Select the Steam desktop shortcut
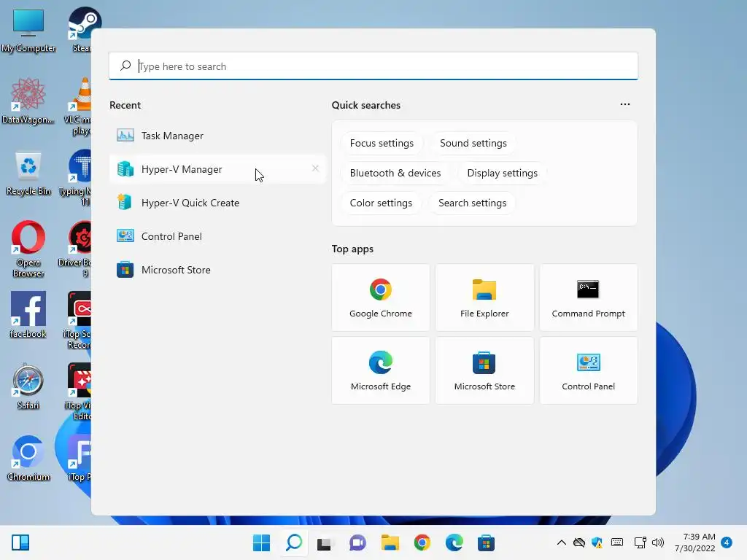Viewport: 747px width, 560px height. (81, 29)
